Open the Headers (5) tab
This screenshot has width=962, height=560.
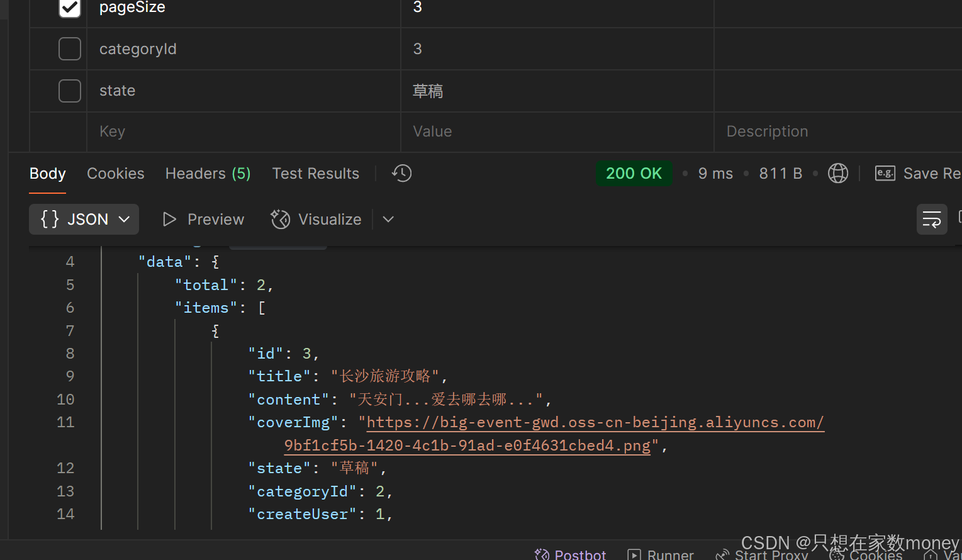[x=208, y=174]
